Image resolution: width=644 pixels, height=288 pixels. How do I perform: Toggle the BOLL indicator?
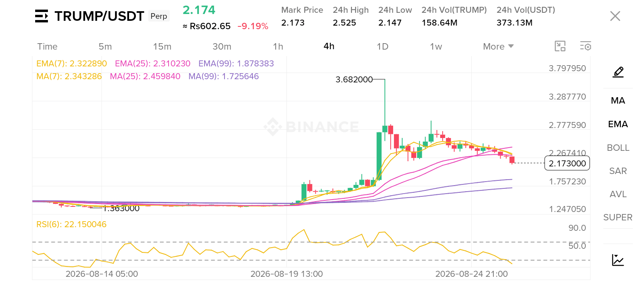tap(618, 148)
